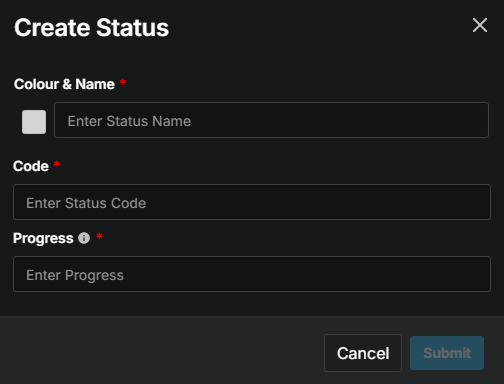504x384 pixels.
Task: Open the status colour picker swatch
Action: 34,122
